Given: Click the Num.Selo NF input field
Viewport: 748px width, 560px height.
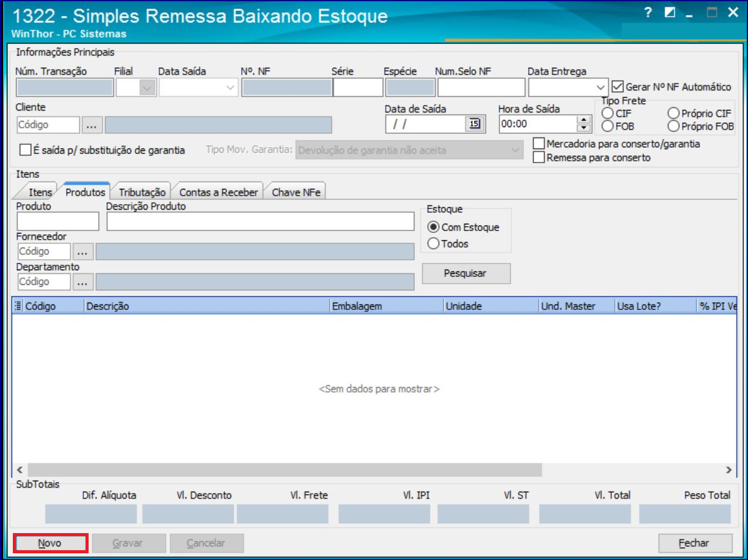Looking at the screenshot, I should (x=481, y=88).
